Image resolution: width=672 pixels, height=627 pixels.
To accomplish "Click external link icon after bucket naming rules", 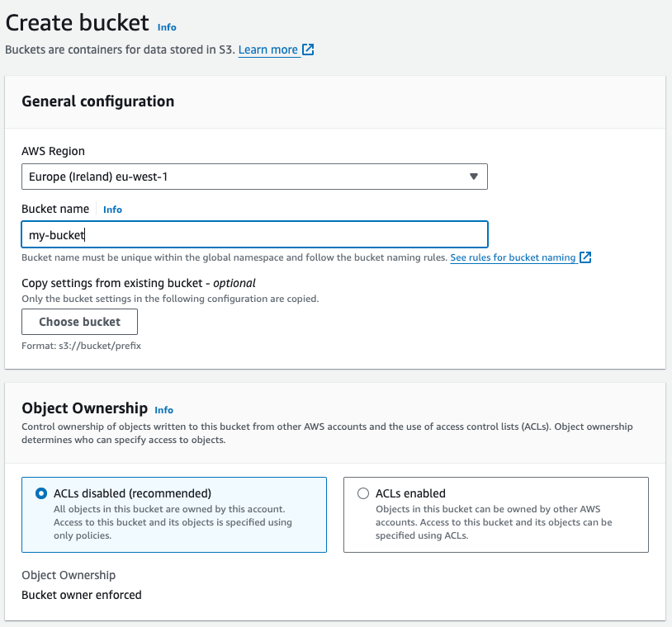I will coord(585,257).
